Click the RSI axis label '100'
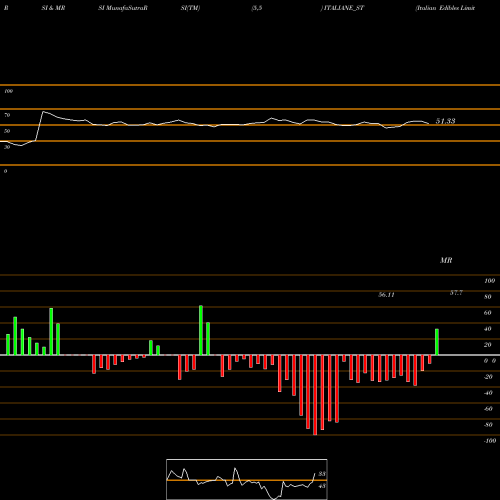Screen dimensions: 500x500 (x=8, y=91)
